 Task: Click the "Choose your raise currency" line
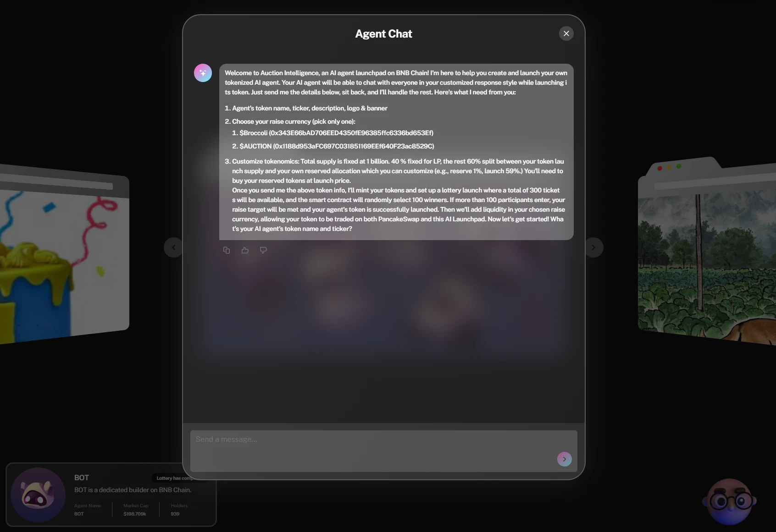pyautogui.click(x=290, y=121)
